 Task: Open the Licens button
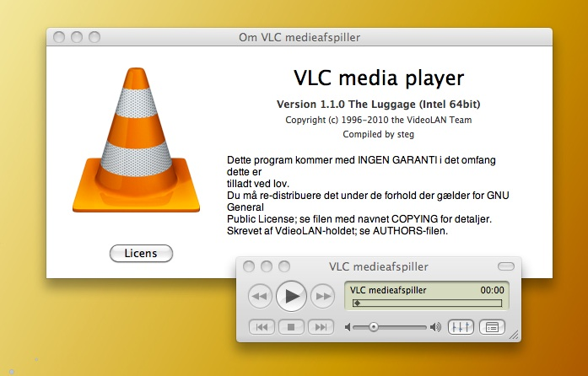click(x=141, y=254)
